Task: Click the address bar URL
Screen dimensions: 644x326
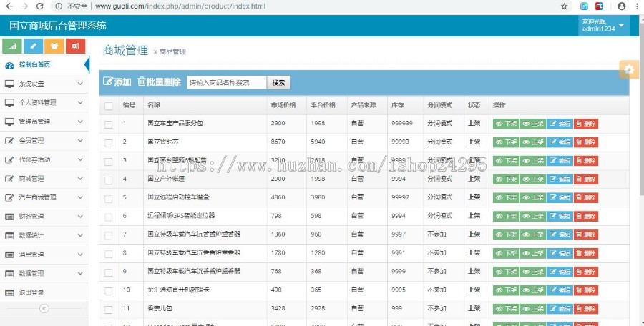Action: 180,6
